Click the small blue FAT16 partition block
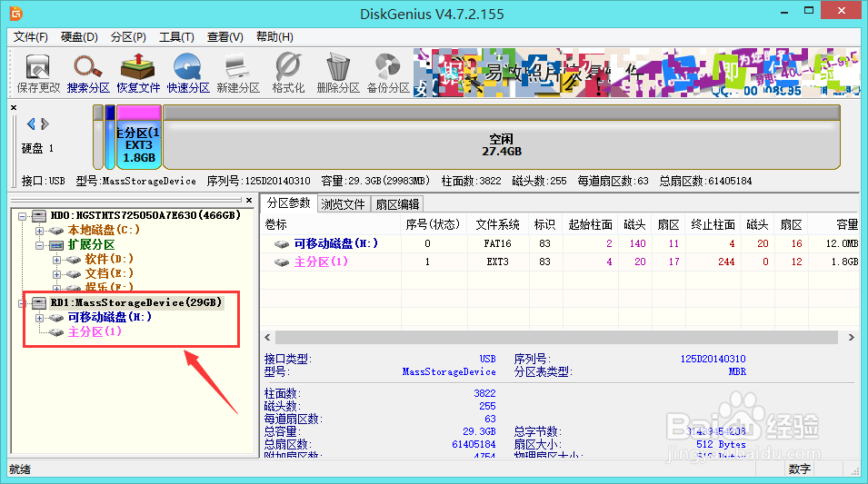Viewport: 868px width, 484px height. 110,137
